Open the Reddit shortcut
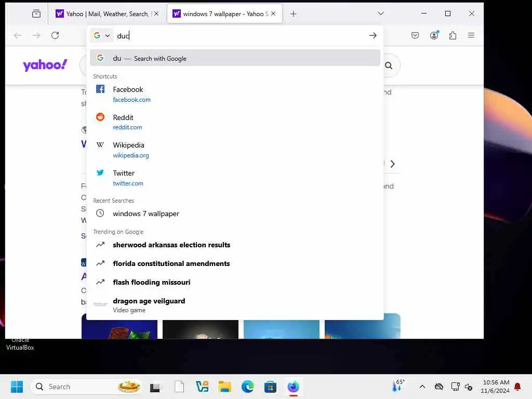The image size is (532, 399). pos(235,122)
